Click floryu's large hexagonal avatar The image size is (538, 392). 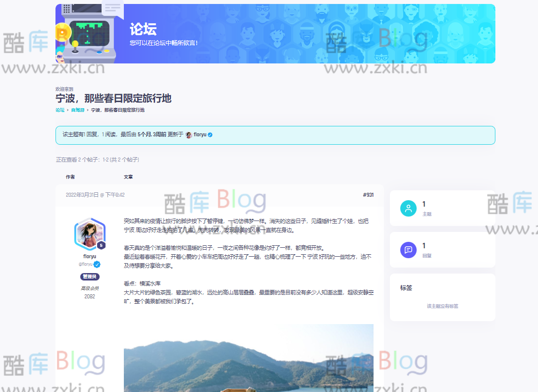[x=90, y=233]
